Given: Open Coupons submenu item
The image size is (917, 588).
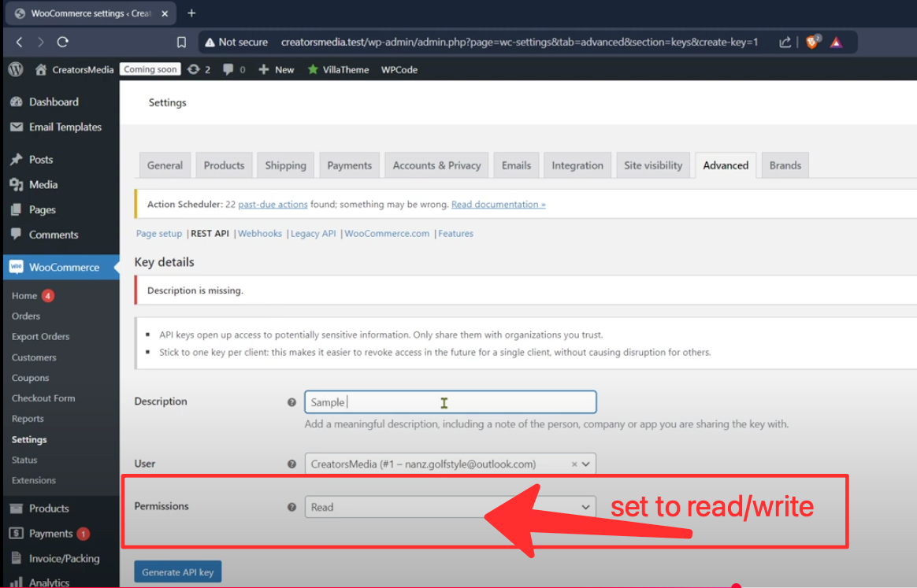Looking at the screenshot, I should (31, 378).
